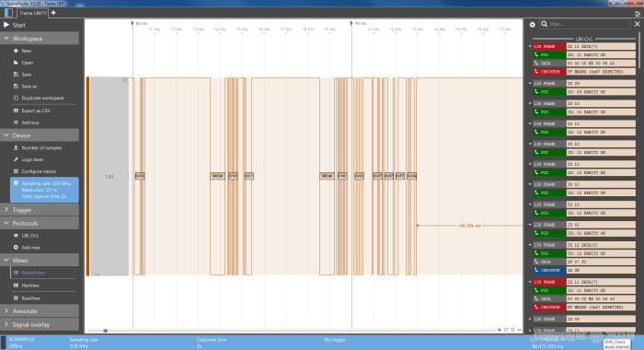Select Number of samples download icon
Image resolution: width=644 pixels, height=350 pixels.
[16, 147]
